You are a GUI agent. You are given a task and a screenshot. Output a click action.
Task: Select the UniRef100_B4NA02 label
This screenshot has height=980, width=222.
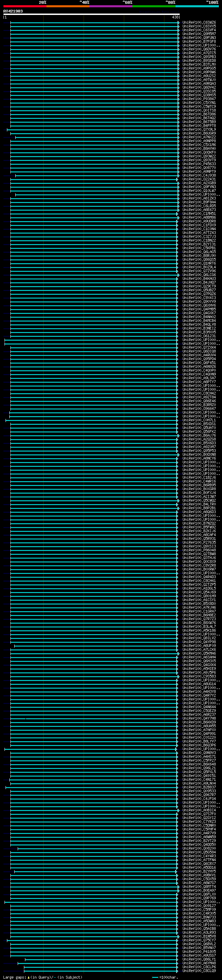point(199,317)
